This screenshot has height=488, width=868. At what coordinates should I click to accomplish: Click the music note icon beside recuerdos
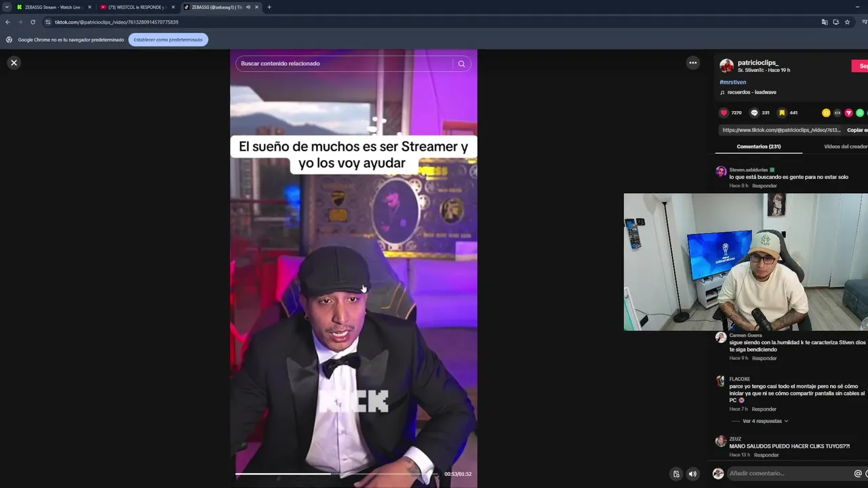(x=722, y=92)
